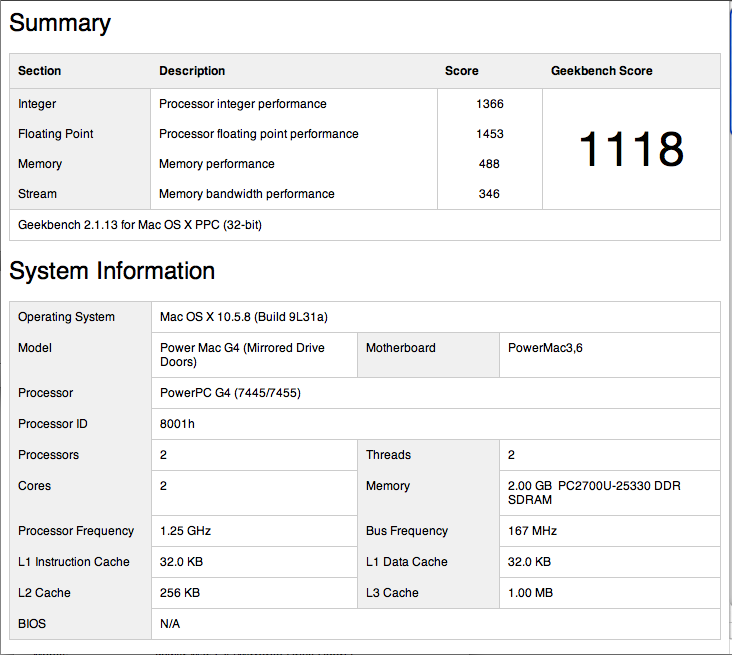Select the BIOS N/A value
The width and height of the screenshot is (732, 655).
click(170, 624)
